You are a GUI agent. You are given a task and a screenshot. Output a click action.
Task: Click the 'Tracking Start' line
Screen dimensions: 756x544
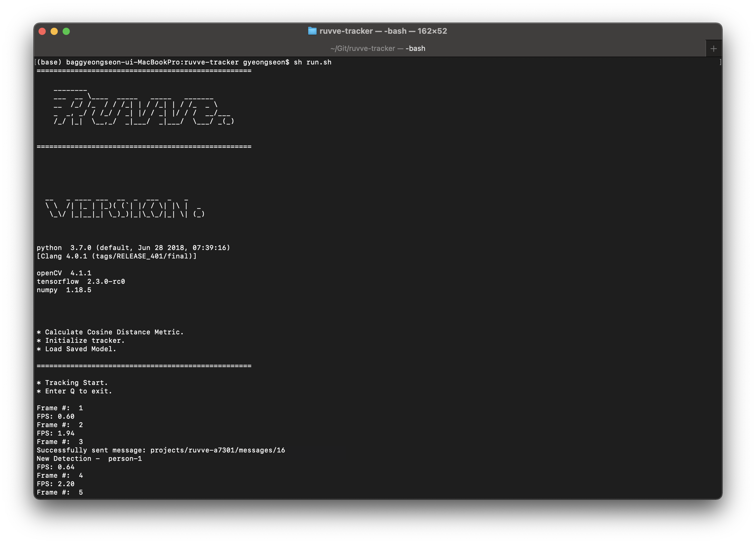pyautogui.click(x=72, y=383)
